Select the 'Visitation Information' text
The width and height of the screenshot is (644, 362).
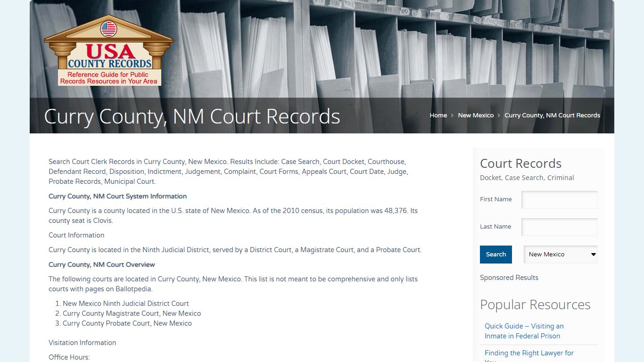[82, 343]
